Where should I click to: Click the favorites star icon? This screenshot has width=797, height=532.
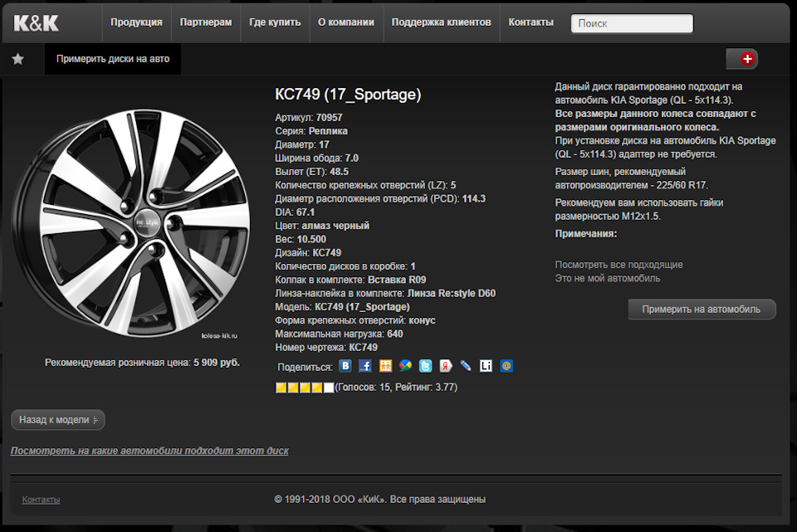17,59
